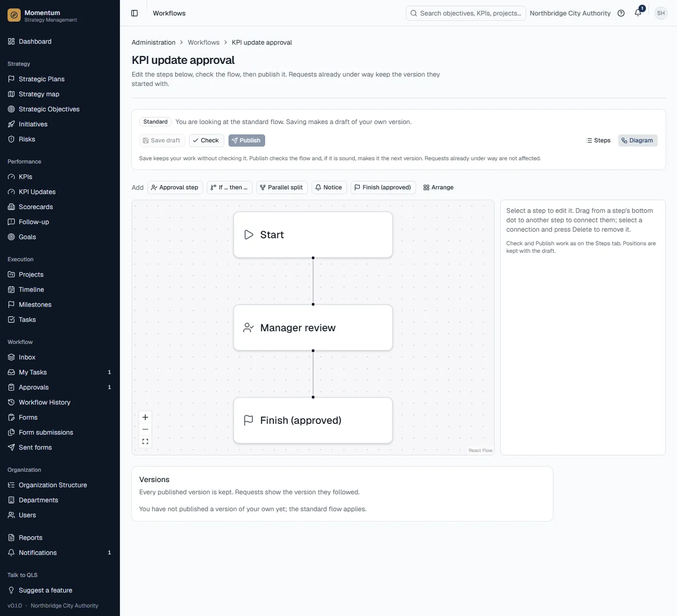
Task: Publish the workflow
Action: tap(246, 140)
